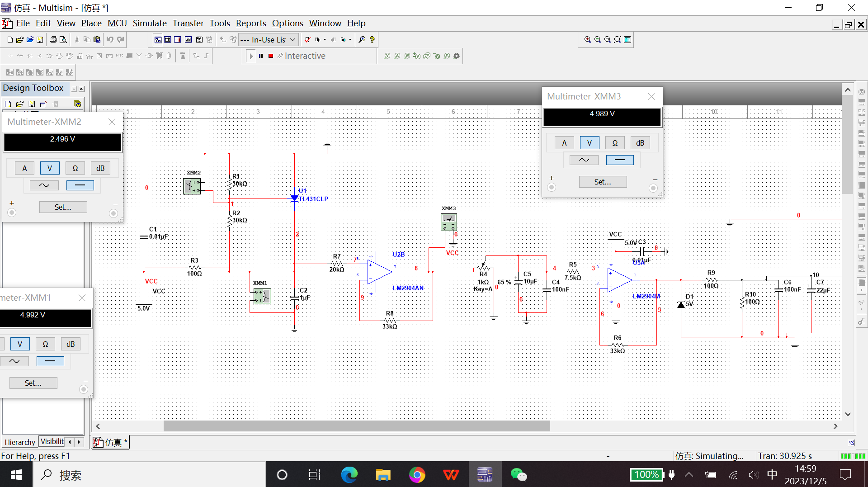
Task: Open Multisim help with the question-mark icon
Action: (x=372, y=40)
